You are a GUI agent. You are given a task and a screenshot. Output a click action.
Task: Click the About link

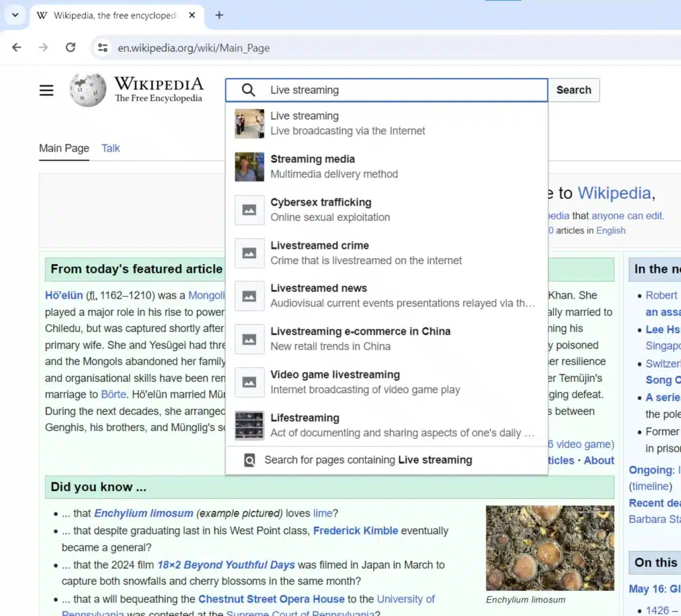pyautogui.click(x=599, y=460)
